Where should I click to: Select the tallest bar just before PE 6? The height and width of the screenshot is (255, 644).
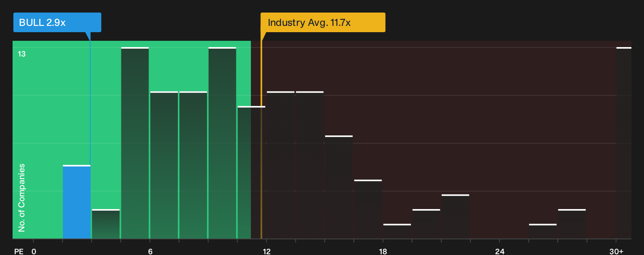pos(135,143)
